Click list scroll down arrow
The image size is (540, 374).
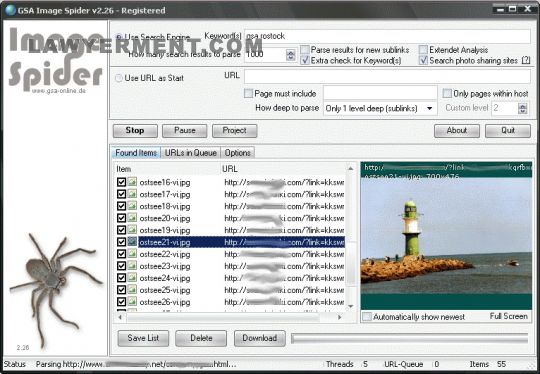[351, 306]
